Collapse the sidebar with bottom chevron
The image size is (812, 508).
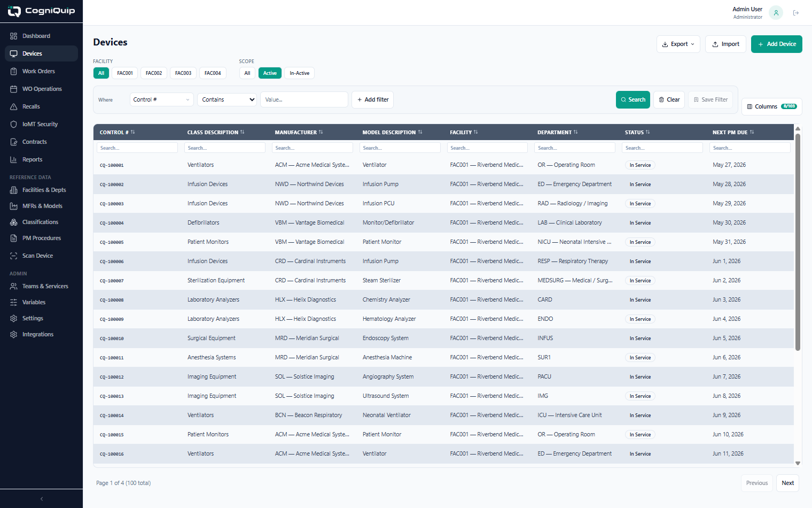[x=42, y=498]
